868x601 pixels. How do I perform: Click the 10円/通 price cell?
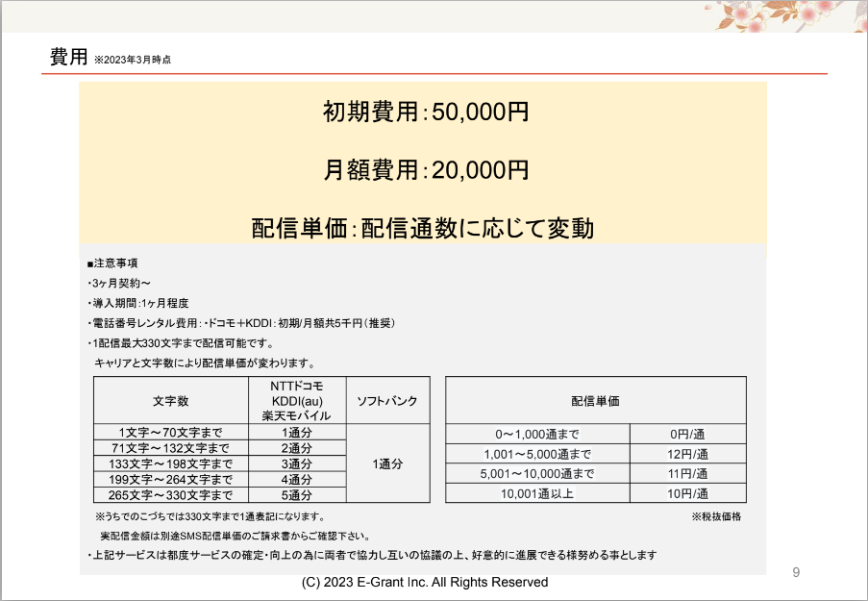tap(688, 493)
